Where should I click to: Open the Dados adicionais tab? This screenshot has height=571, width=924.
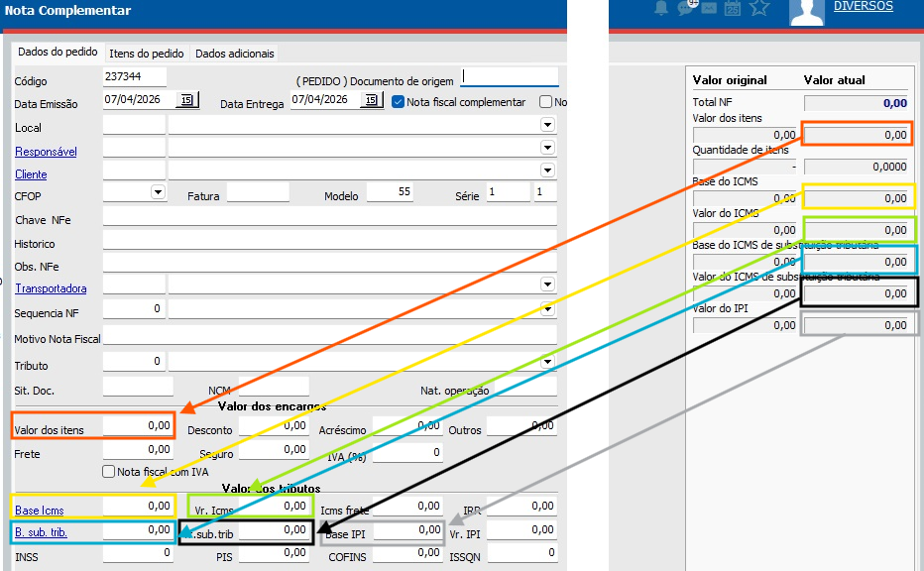(x=234, y=54)
